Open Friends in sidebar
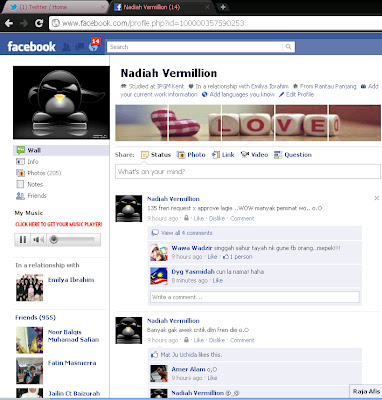The height and width of the screenshot is (400, 382). coord(31,196)
